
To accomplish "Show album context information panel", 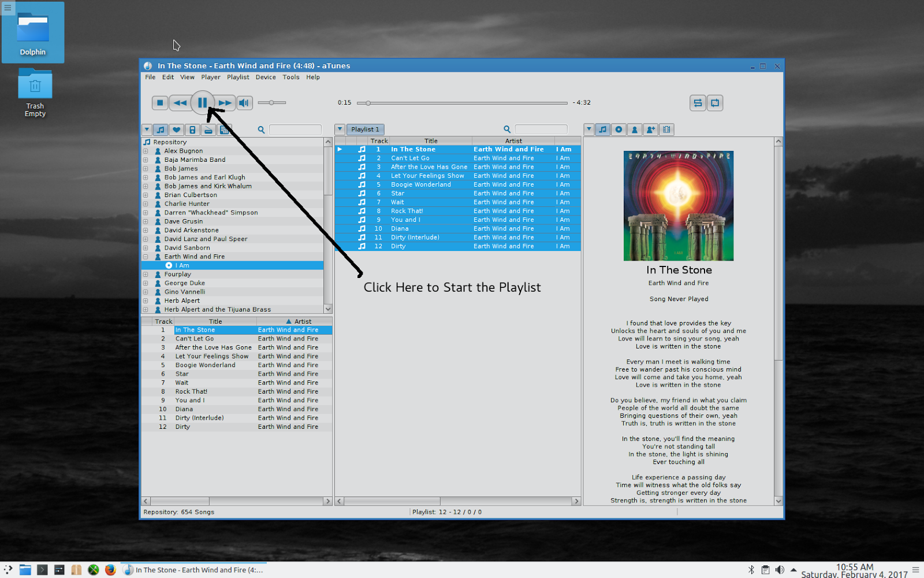I will (619, 129).
